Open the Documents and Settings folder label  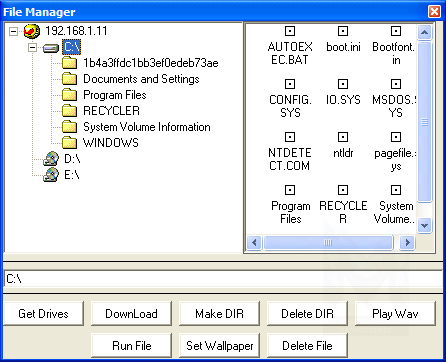141,79
